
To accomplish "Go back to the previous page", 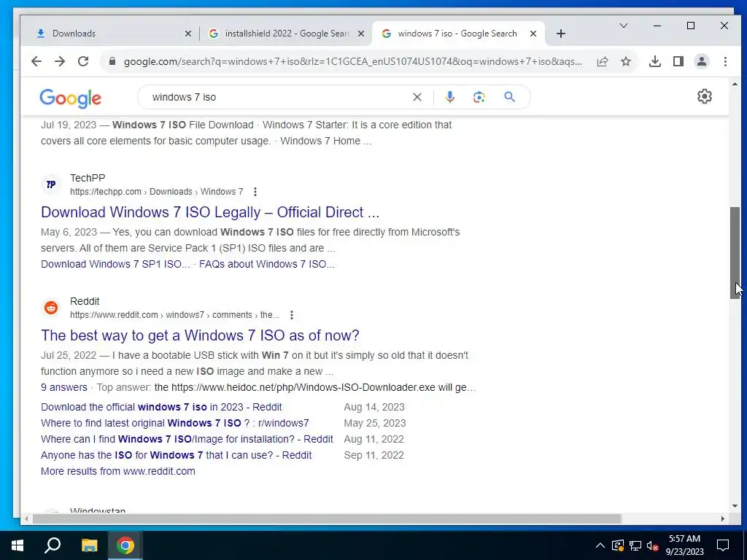I will pyautogui.click(x=36, y=61).
